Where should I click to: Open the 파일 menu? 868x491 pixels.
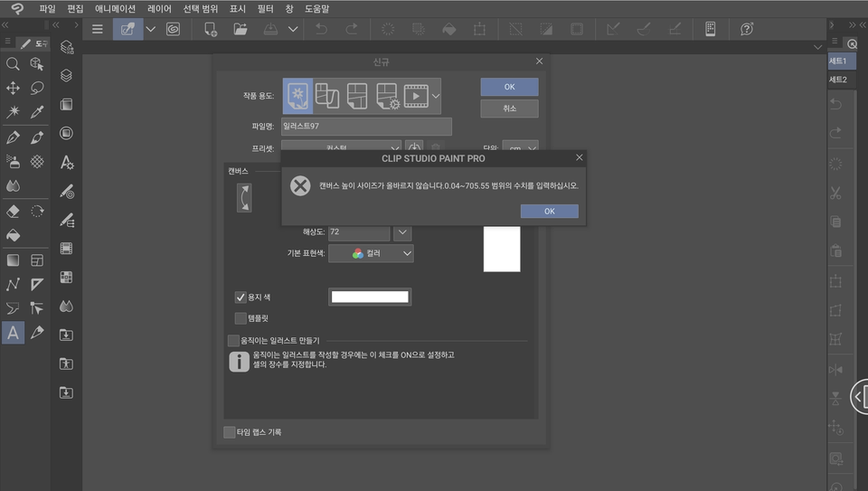(47, 9)
